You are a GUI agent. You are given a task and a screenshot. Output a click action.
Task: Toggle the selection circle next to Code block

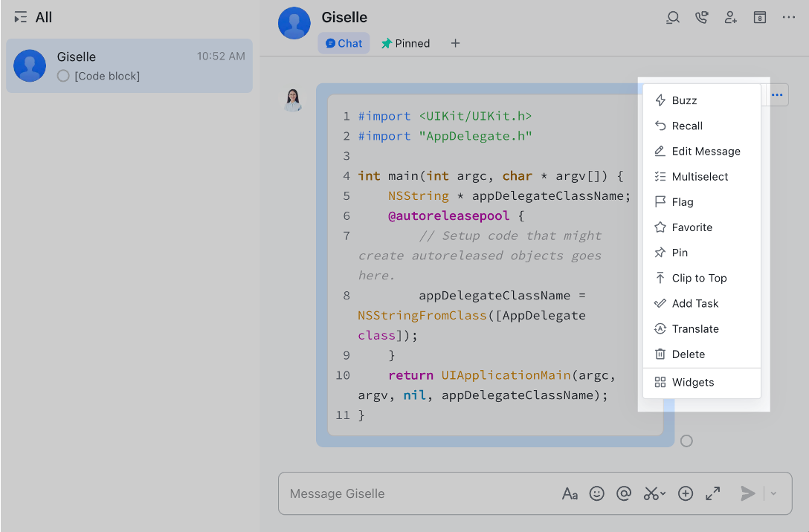(64, 75)
